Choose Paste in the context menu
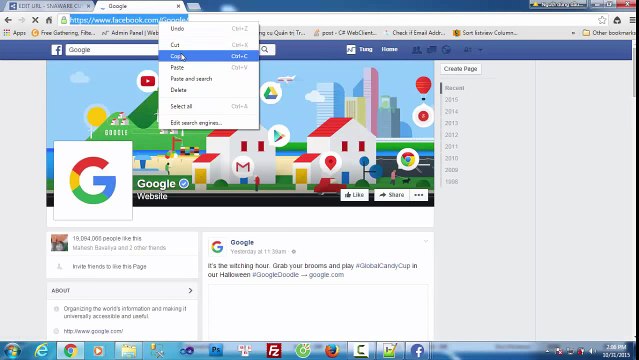639x360 pixels. pyautogui.click(x=209, y=67)
